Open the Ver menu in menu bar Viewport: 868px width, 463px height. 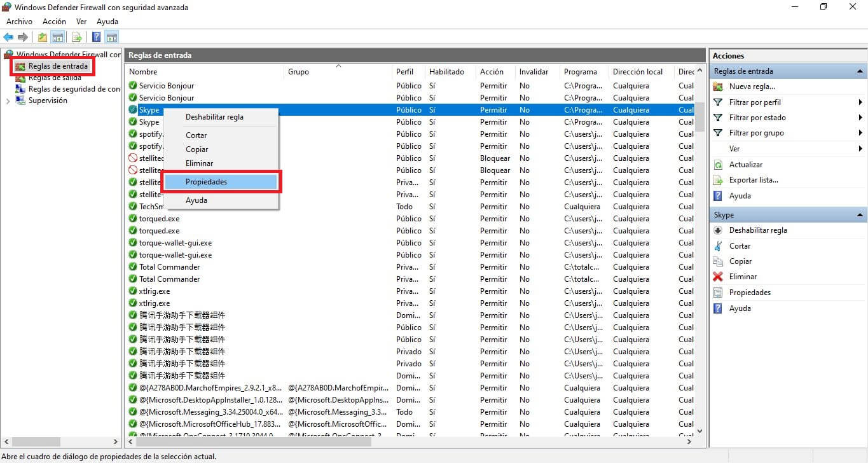(81, 22)
